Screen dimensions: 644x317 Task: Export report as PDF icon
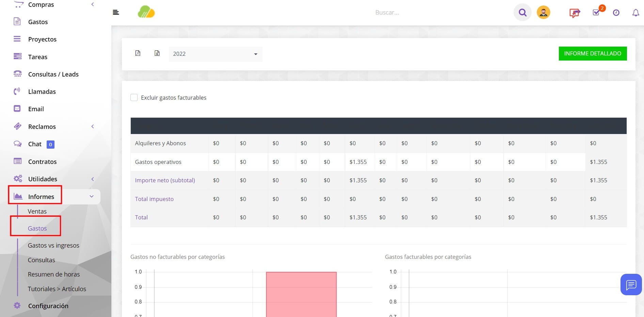tap(138, 53)
